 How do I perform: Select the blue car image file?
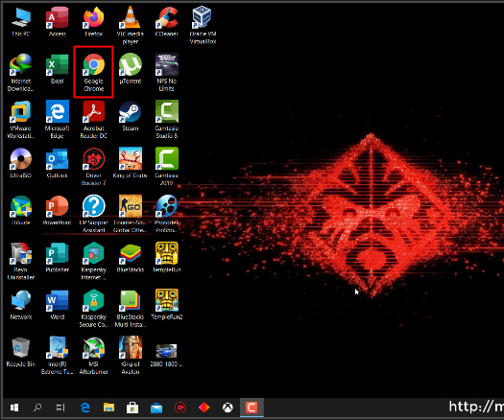pyautogui.click(x=166, y=355)
